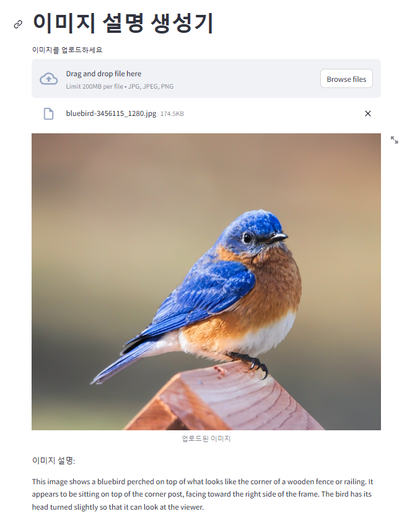Viewport: 420px width, 527px height.
Task: Select the bluebird-3456115_1280.jpg filename
Action: [x=111, y=113]
